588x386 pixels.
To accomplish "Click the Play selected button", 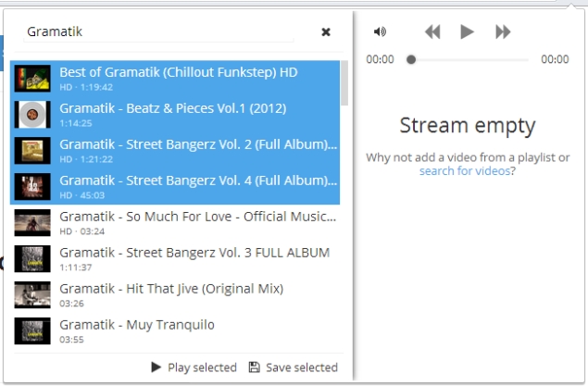I will coord(194,367).
